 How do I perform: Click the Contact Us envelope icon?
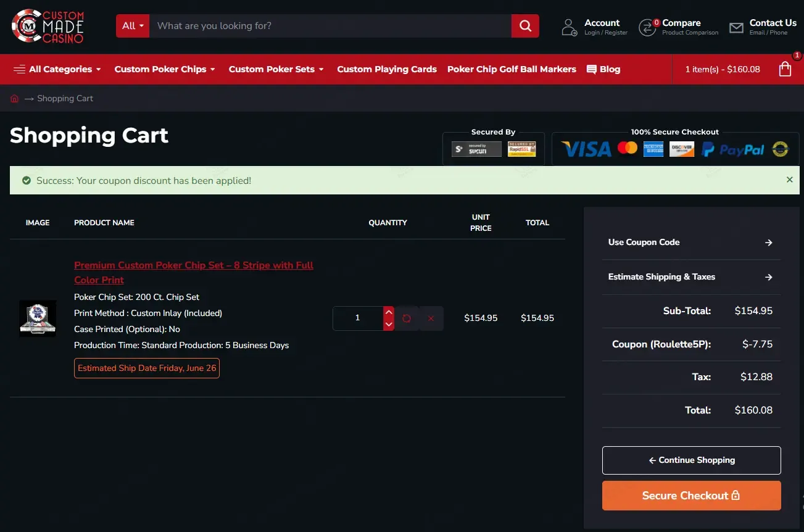736,28
